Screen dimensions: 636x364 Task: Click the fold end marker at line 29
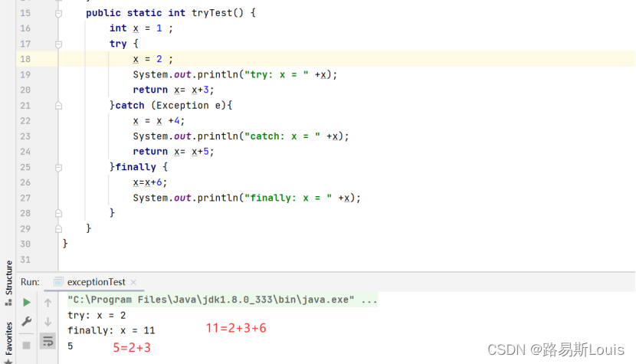(58, 228)
